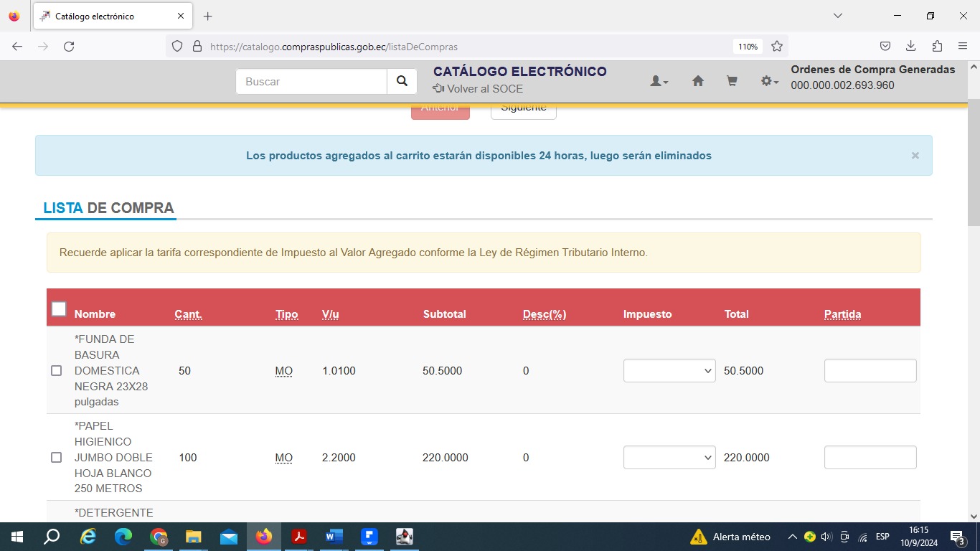The width and height of the screenshot is (980, 551).
Task: Reload the page in Firefox
Action: [69, 47]
